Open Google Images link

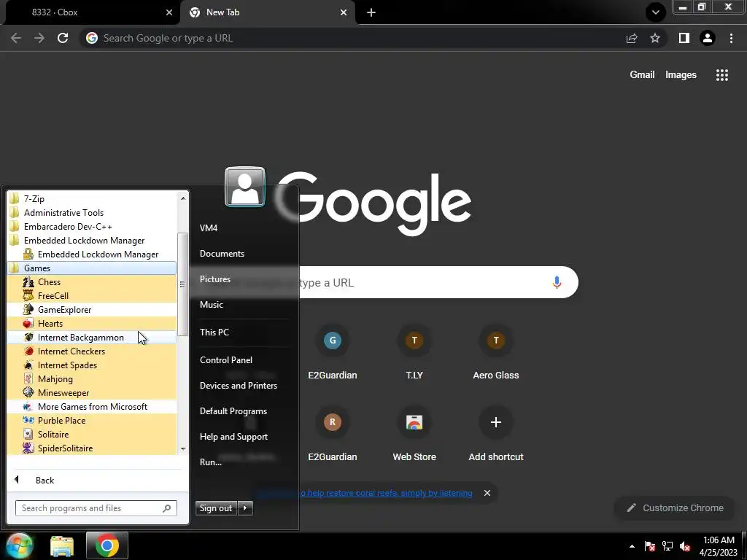(681, 75)
